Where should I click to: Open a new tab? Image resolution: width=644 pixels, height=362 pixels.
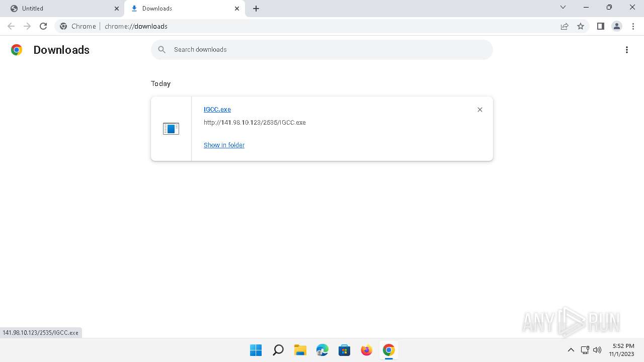(256, 9)
